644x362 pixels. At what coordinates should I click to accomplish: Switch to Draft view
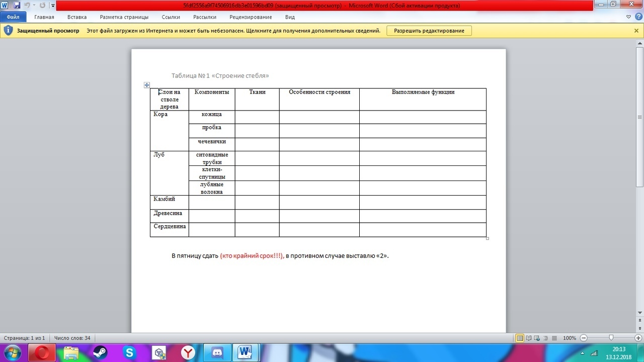554,338
